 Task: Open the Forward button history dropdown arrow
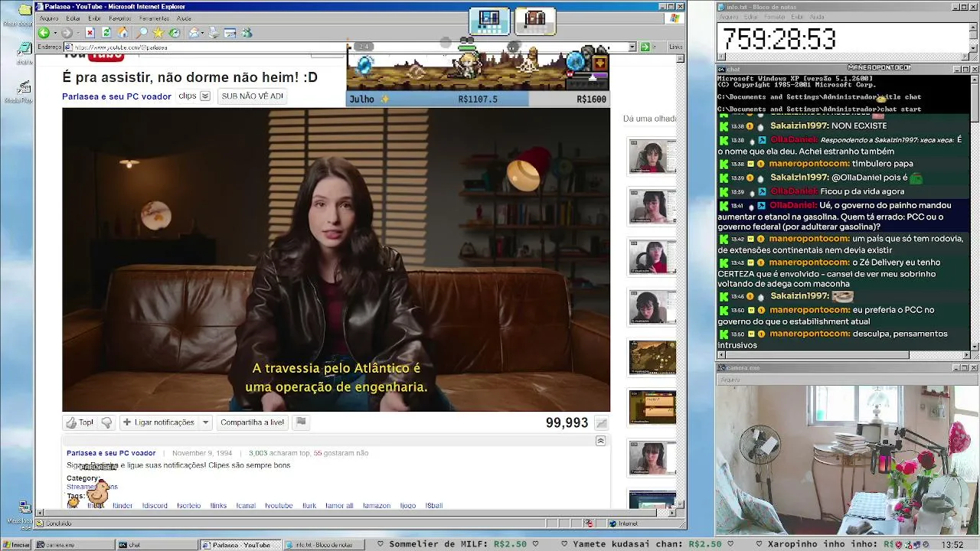[x=77, y=33]
